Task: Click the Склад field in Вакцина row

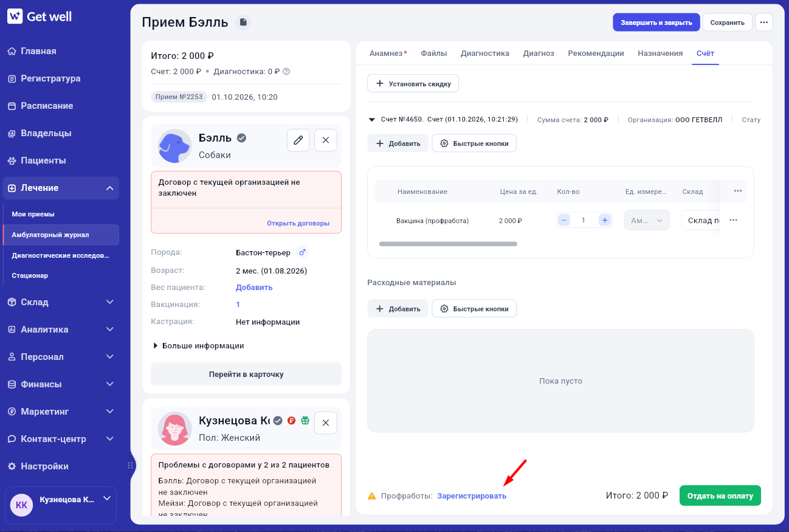Action: point(700,220)
